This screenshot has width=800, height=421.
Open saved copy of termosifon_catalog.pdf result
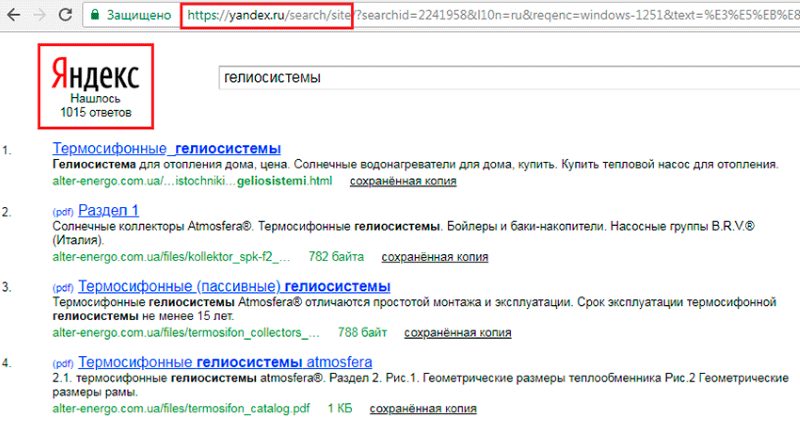coord(423,409)
